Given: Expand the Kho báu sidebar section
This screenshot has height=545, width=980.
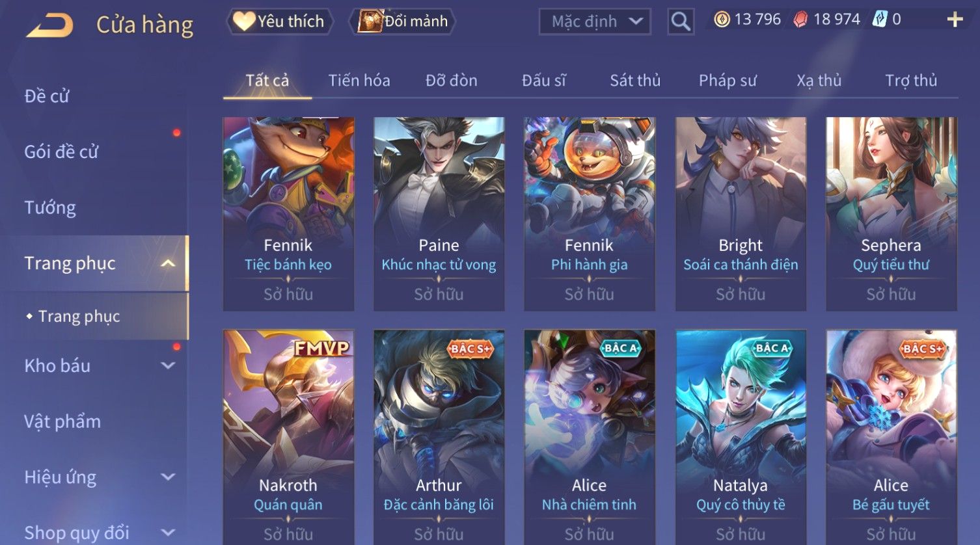Looking at the screenshot, I should pyautogui.click(x=168, y=366).
